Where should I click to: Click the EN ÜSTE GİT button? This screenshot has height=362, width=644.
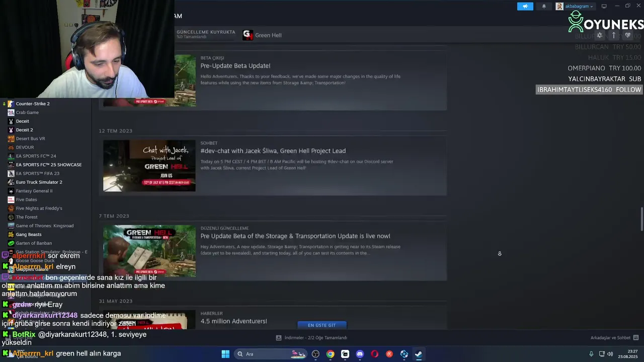tap(321, 325)
